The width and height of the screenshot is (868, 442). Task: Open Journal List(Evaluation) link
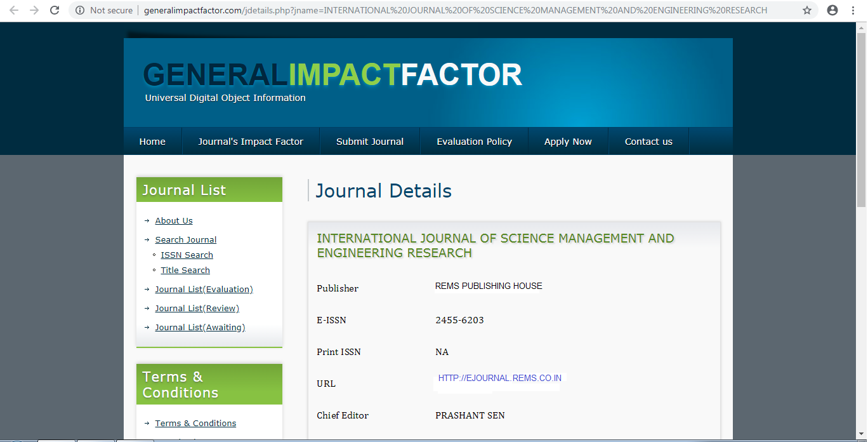click(204, 289)
